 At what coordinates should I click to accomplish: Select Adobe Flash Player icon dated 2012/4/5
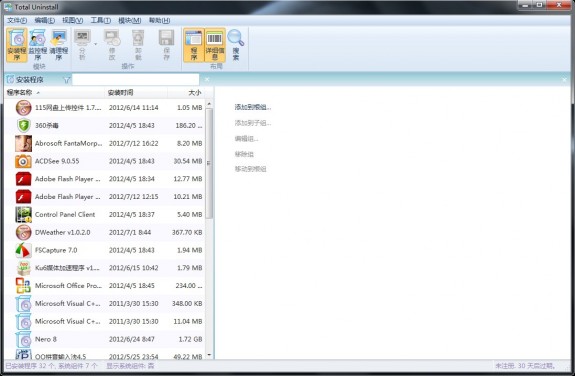(x=23, y=179)
